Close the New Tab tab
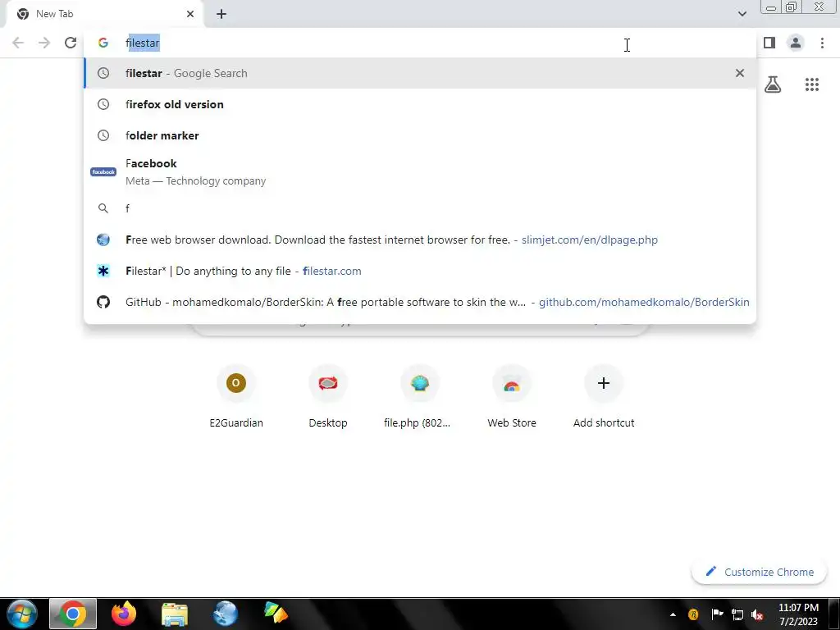The width and height of the screenshot is (840, 630). [190, 14]
